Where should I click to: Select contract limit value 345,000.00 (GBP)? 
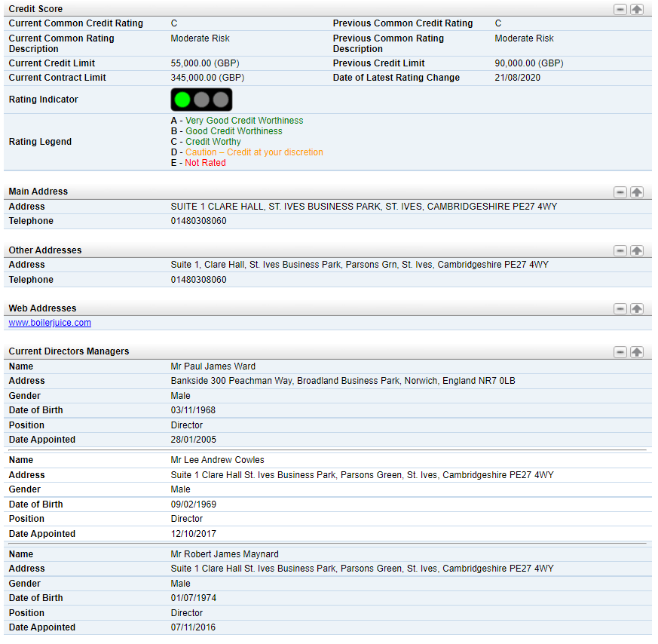pos(207,78)
